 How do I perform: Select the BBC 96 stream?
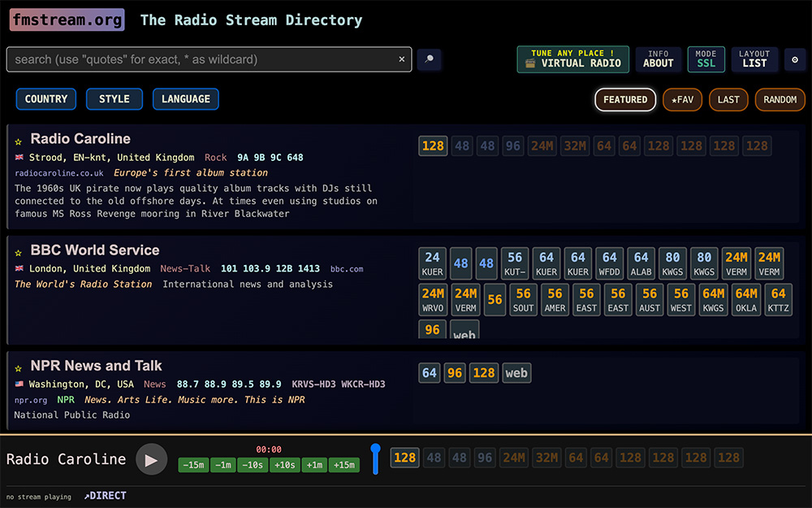[x=433, y=330]
